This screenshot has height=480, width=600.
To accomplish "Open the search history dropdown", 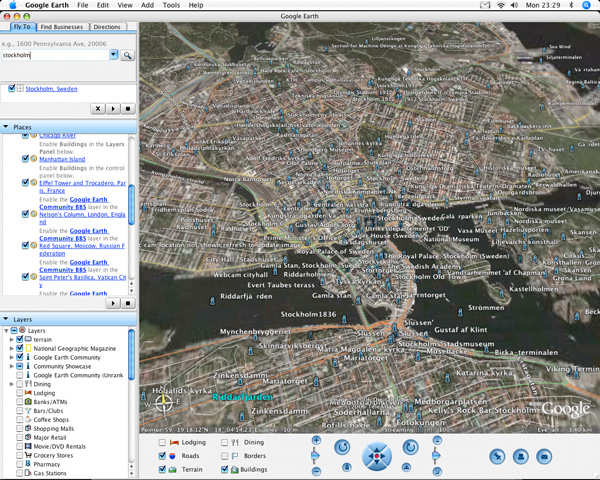I will tap(114, 55).
